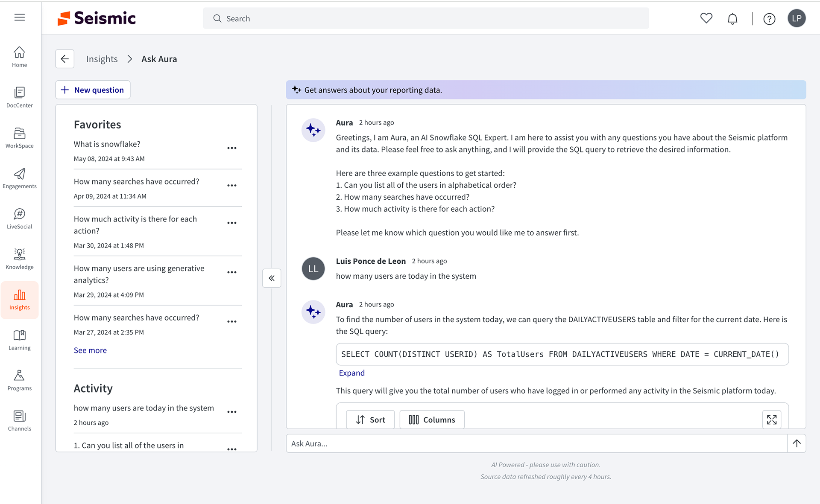Open help question mark icon
Viewport: 820px width, 504px height.
tap(769, 19)
